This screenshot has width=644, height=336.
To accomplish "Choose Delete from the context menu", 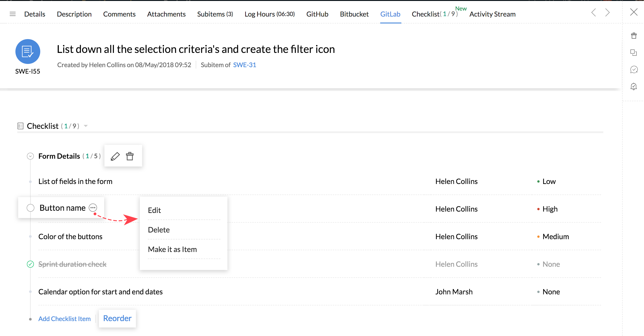I will point(159,230).
